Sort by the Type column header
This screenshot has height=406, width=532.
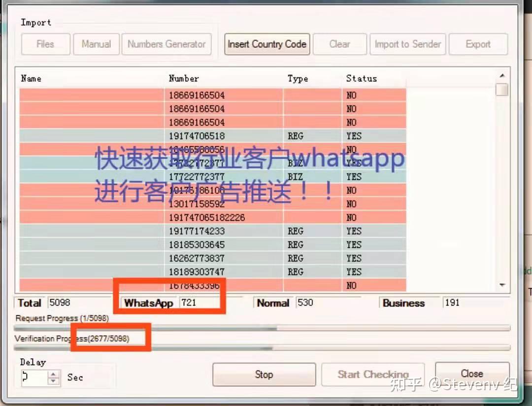(312, 78)
